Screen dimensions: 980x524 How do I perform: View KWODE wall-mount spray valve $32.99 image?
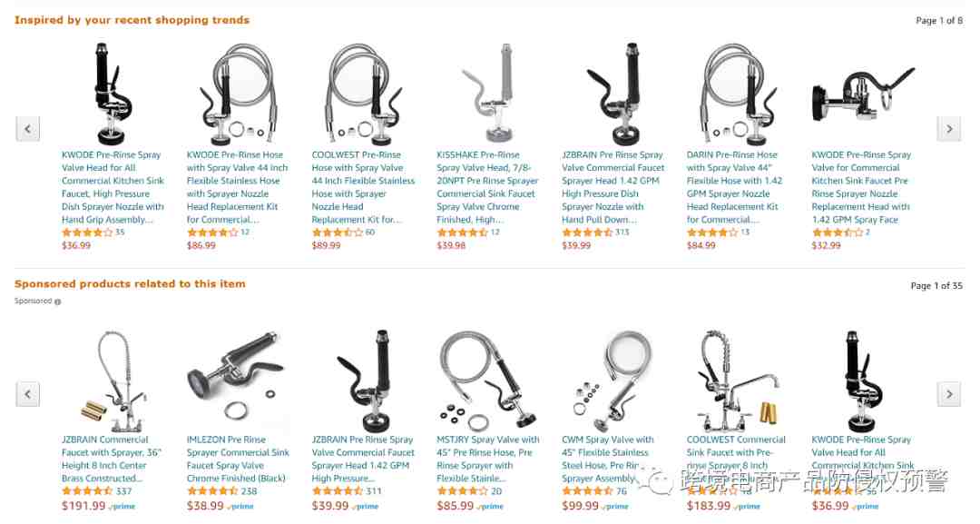click(x=863, y=94)
